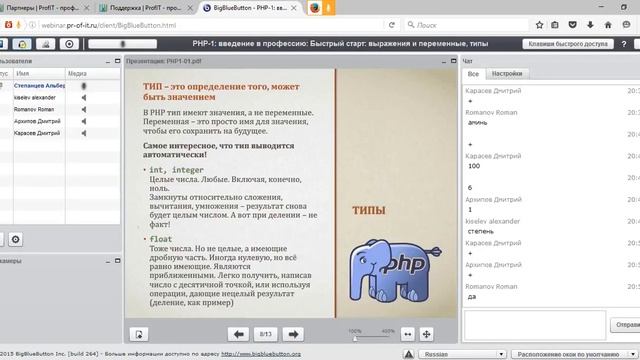
Task: Switch to the Все chat tab
Action: [473, 74]
